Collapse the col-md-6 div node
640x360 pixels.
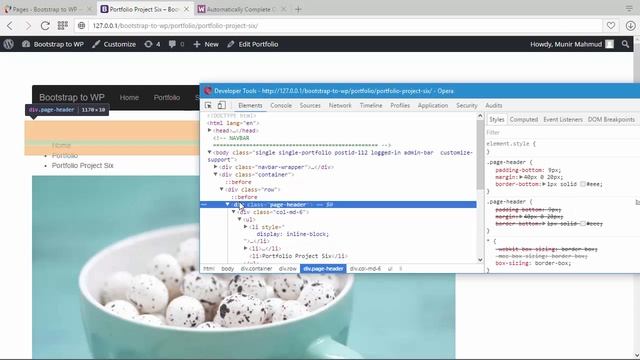pyautogui.click(x=233, y=212)
